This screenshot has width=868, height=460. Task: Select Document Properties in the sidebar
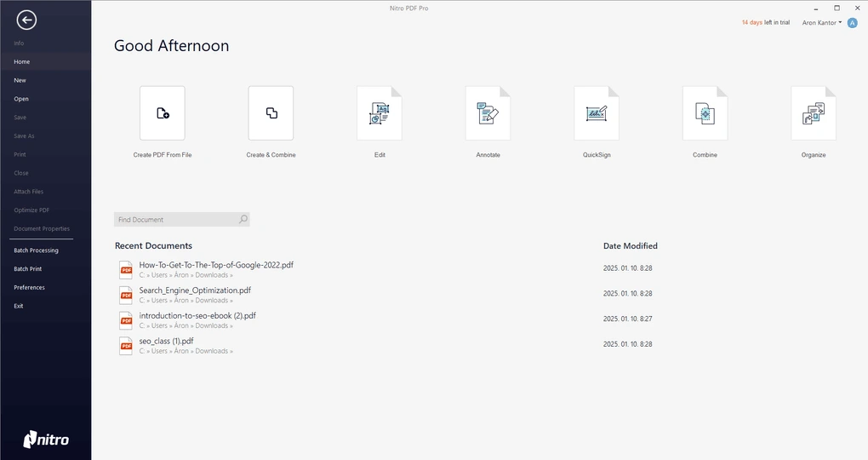(x=42, y=229)
